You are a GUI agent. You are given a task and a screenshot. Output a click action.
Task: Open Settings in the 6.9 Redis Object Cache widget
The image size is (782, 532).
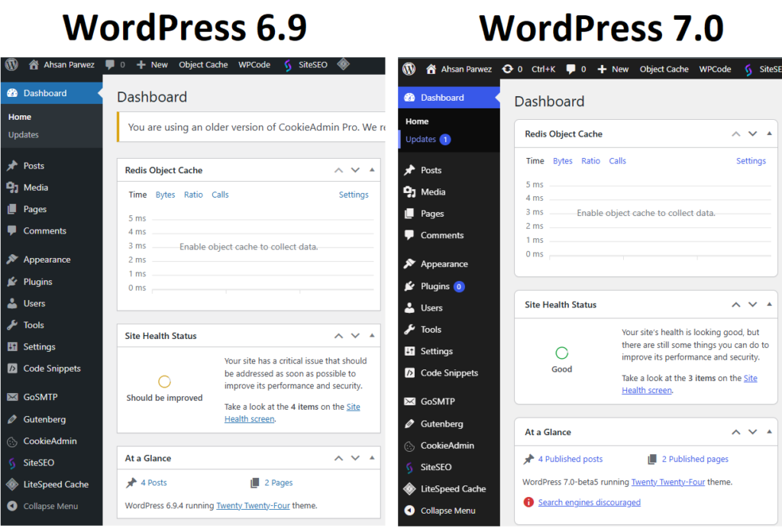pyautogui.click(x=354, y=195)
